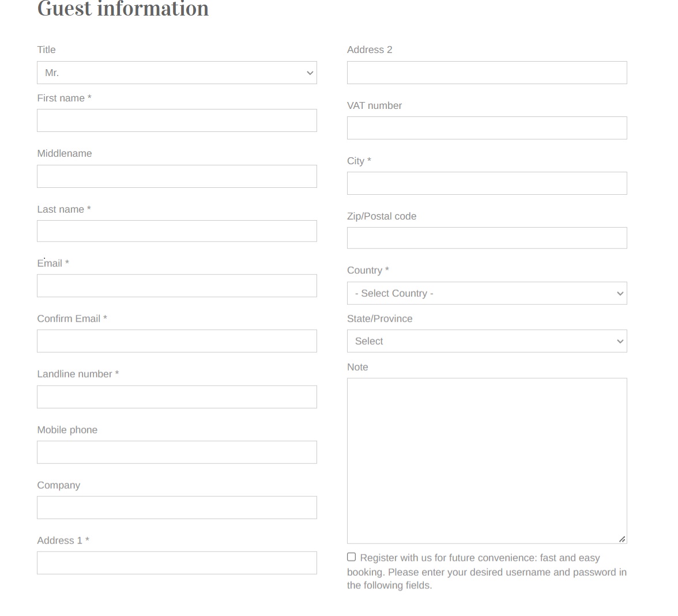This screenshot has height=616, width=678.
Task: Click the VAT number field
Action: point(487,128)
